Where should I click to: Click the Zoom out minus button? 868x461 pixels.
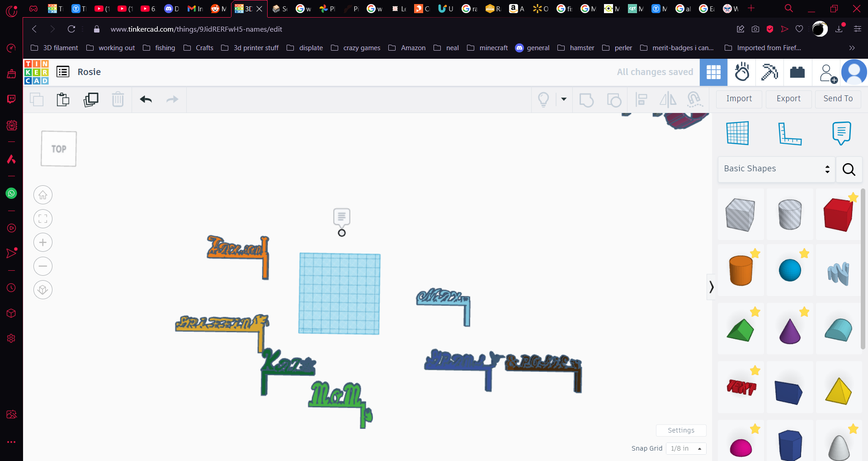[43, 266]
